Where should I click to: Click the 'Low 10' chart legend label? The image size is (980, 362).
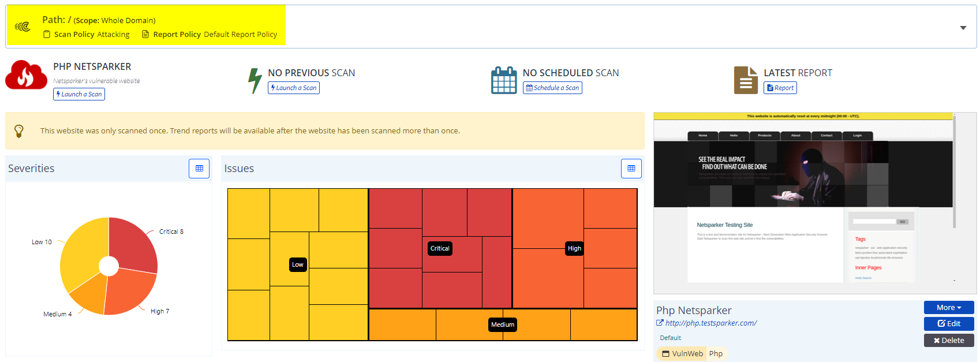[42, 242]
